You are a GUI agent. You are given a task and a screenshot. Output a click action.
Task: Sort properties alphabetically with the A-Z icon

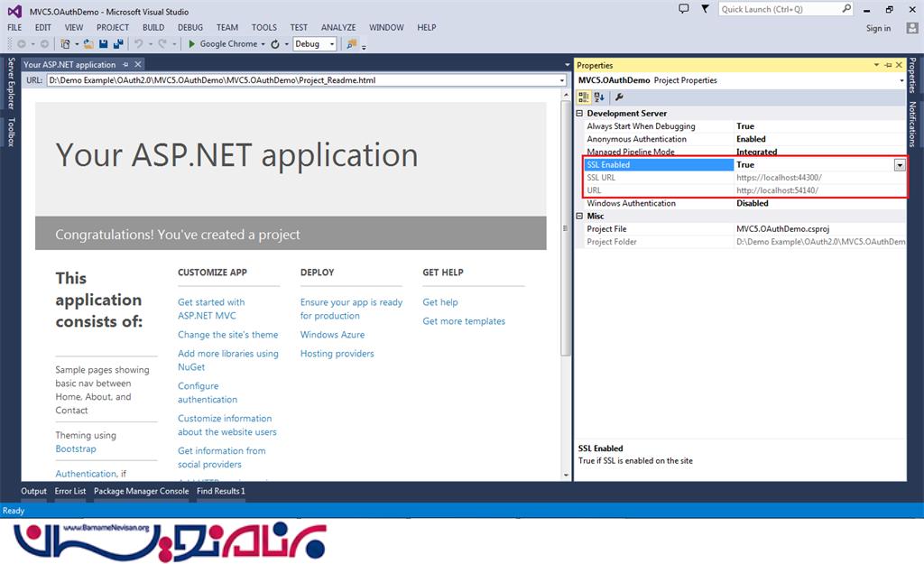click(599, 97)
